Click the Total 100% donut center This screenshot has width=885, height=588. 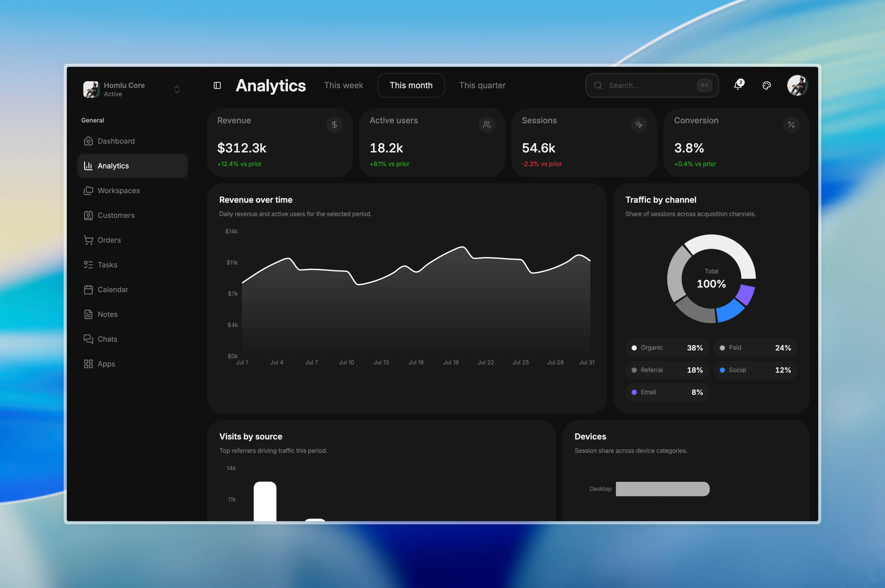[711, 279]
